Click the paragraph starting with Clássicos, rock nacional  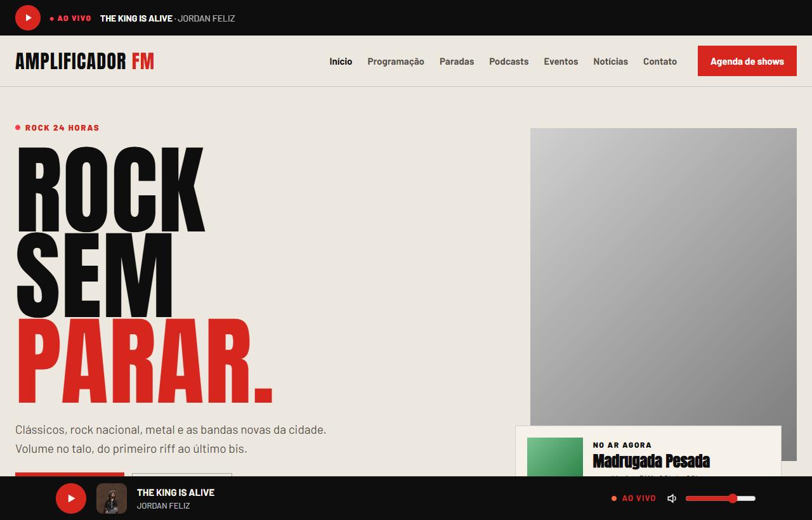coord(171,439)
